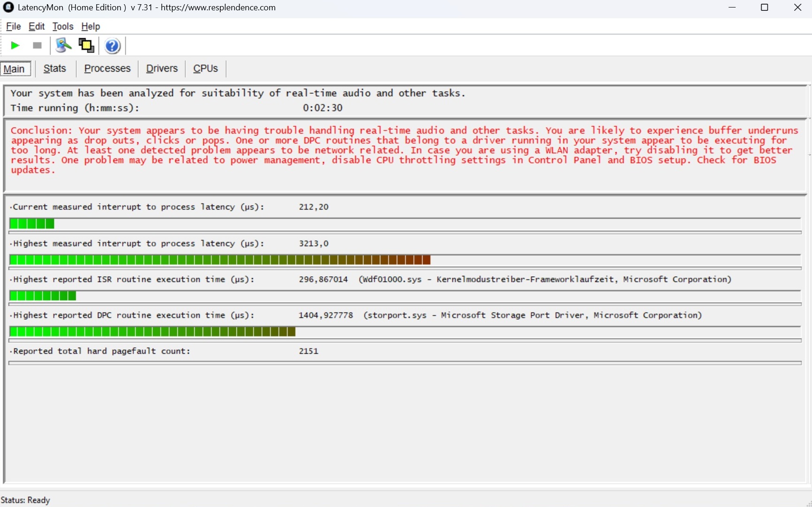Click the highest DPC routine execution time bar
812x507 pixels.
coord(405,332)
